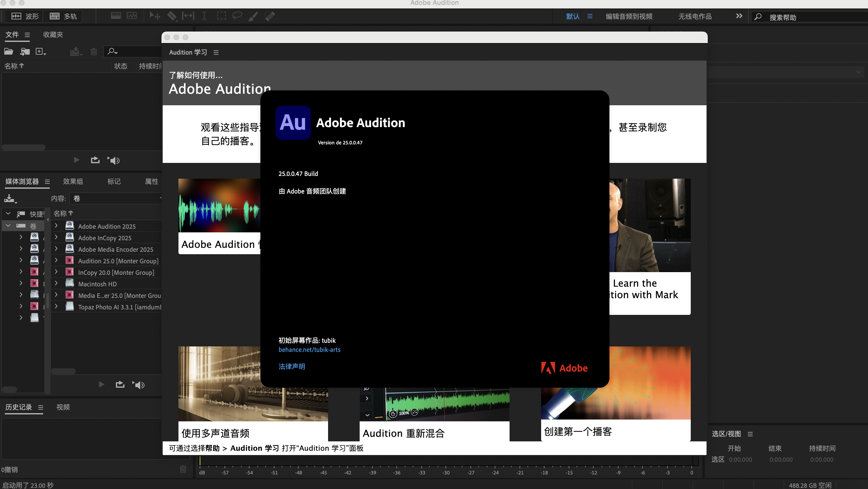Toggle auto-play speaker icon in media browser

[138, 385]
